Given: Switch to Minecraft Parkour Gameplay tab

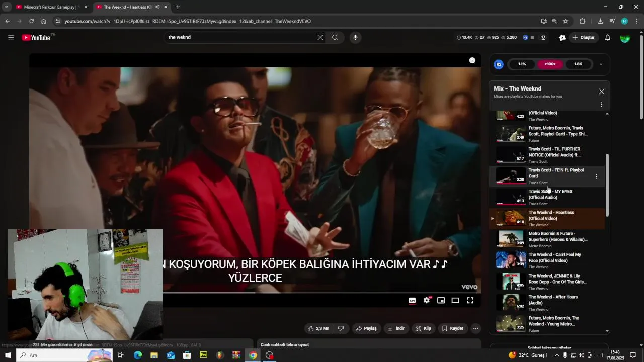Looking at the screenshot, I should pos(48,7).
